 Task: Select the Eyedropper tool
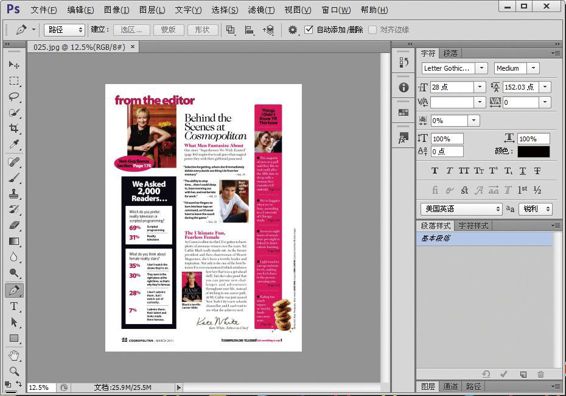tap(14, 144)
